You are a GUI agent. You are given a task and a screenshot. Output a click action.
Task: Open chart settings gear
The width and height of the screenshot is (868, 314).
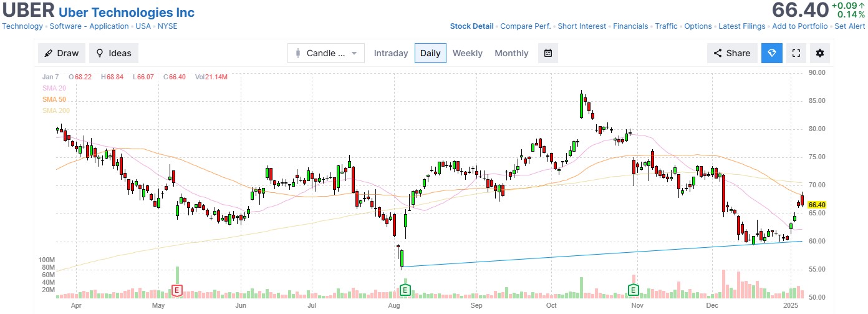[820, 53]
